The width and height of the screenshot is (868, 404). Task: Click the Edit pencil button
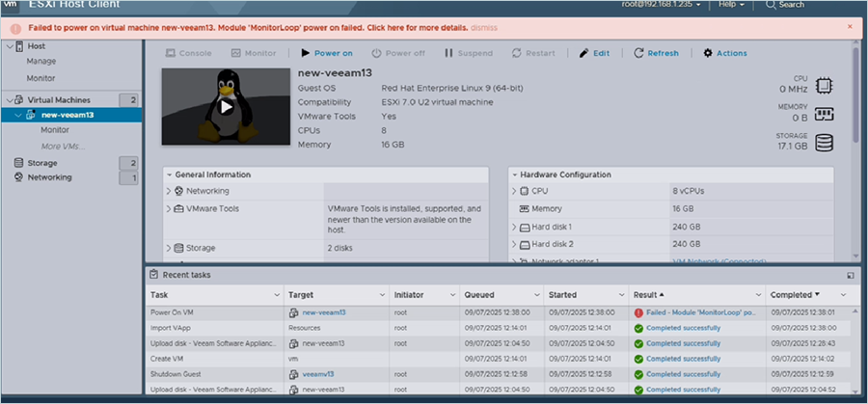(x=594, y=53)
